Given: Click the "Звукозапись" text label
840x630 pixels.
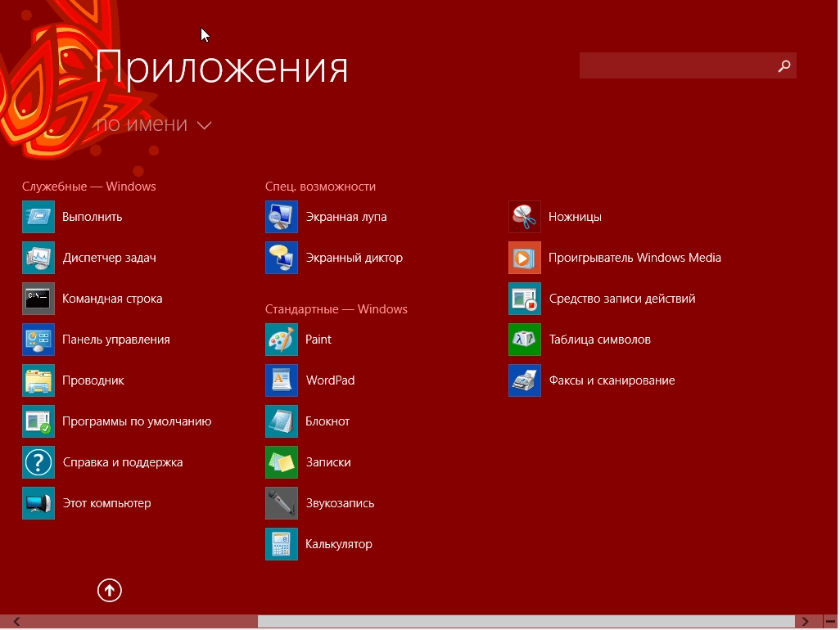Looking at the screenshot, I should pos(341,504).
